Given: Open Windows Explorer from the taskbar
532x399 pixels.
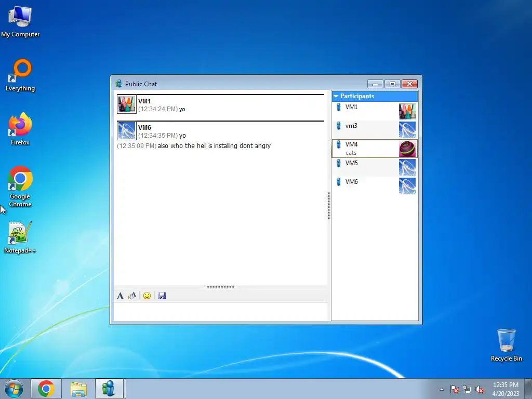Looking at the screenshot, I should coord(78,389).
